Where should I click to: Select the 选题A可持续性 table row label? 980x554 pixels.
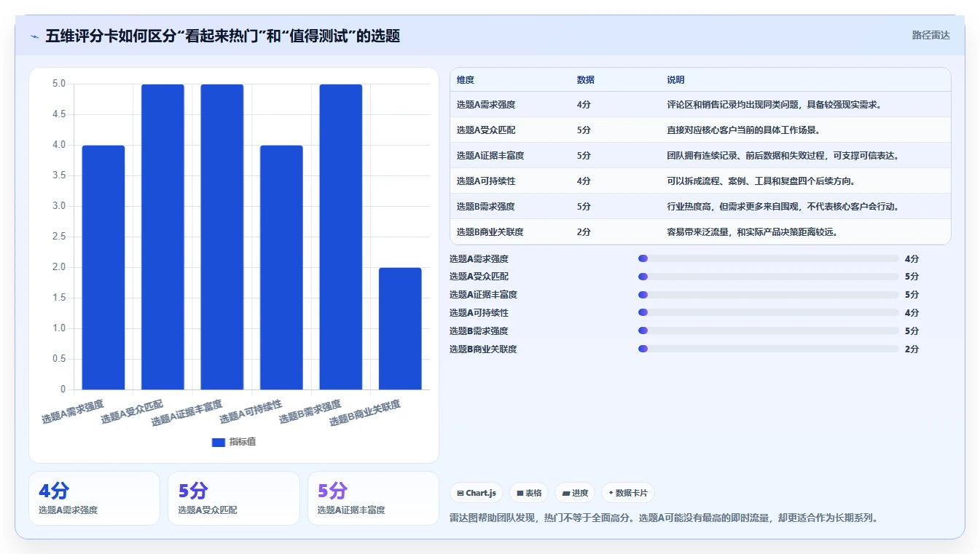pyautogui.click(x=486, y=181)
